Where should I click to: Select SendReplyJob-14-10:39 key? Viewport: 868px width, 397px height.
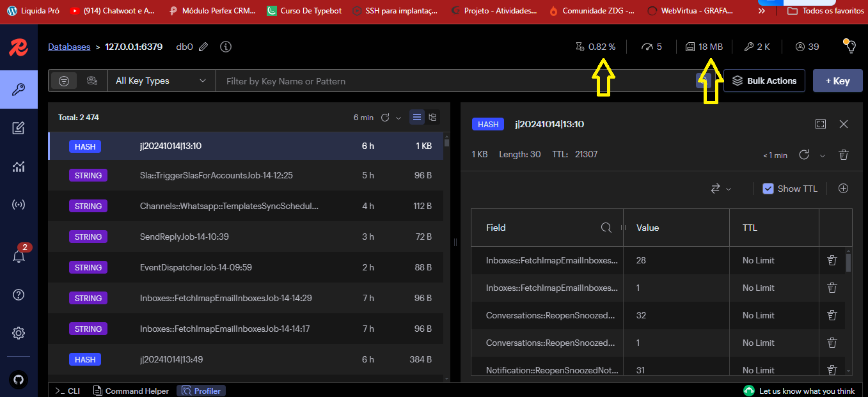click(x=246, y=237)
